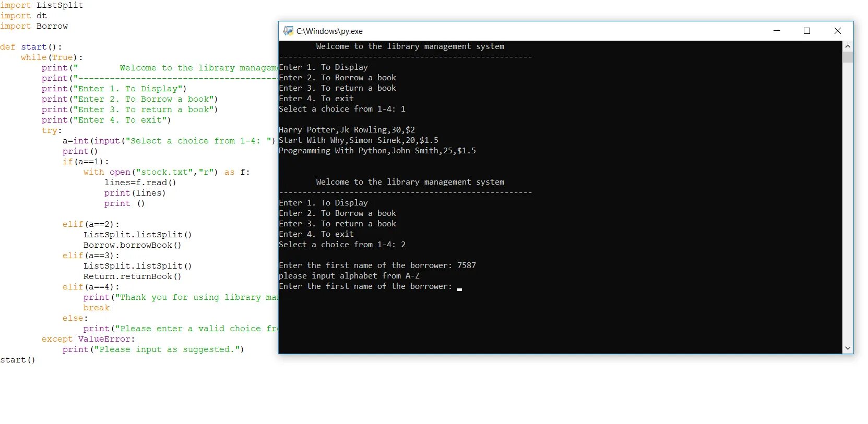Select the 'Harry Potter,Jk Rowling,30,$2' console line
This screenshot has width=868, height=424.
347,130
